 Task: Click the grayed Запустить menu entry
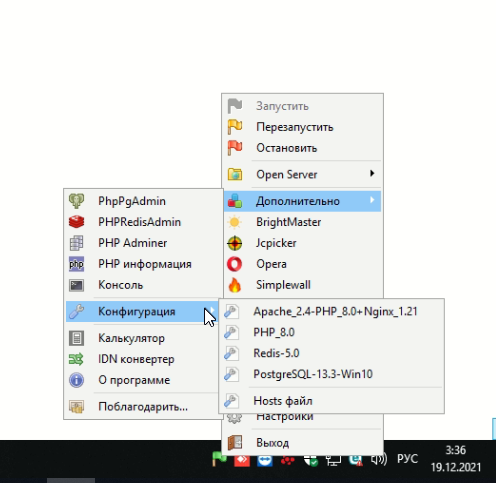(x=302, y=106)
